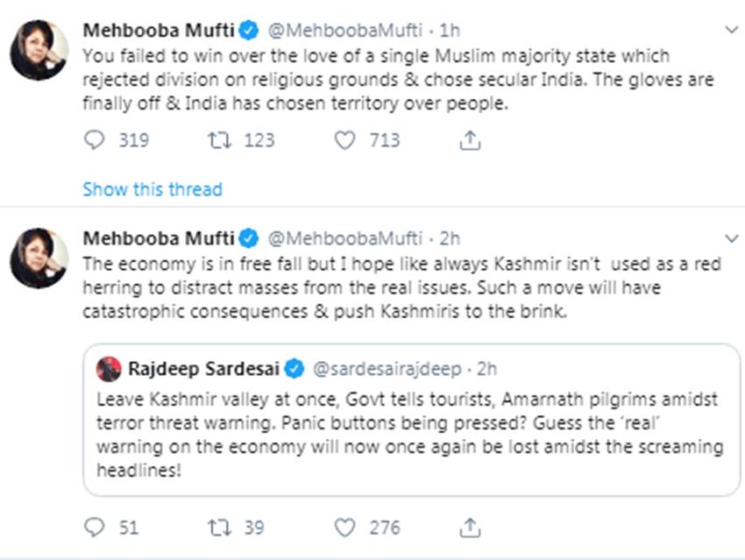Like the second tweet with 276 likes
The image size is (745, 560).
pos(345,528)
